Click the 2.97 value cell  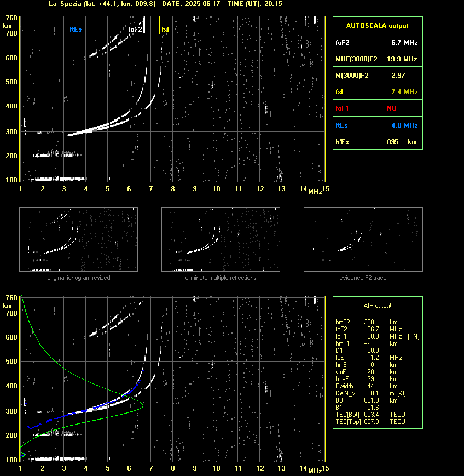pyautogui.click(x=401, y=75)
